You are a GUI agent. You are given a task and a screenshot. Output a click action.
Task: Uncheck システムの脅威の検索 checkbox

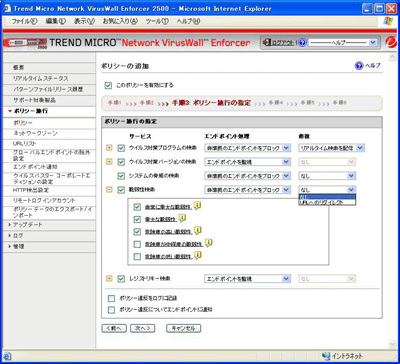click(121, 176)
